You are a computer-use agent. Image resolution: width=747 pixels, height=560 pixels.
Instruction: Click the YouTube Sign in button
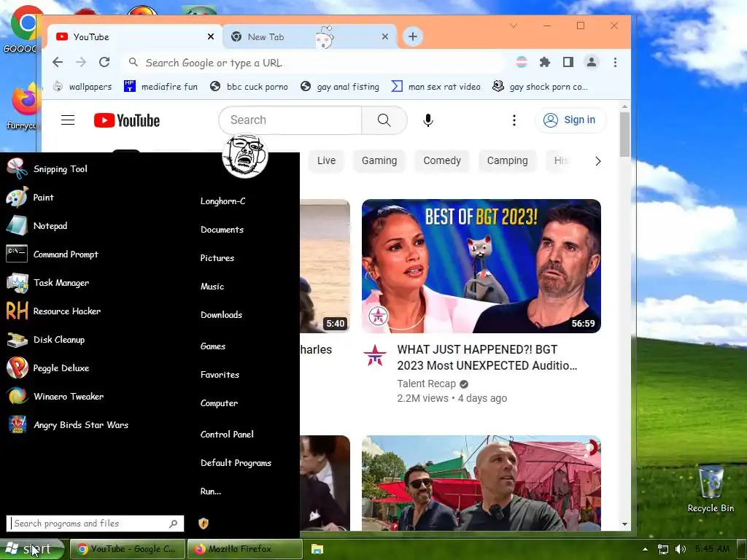coord(570,120)
